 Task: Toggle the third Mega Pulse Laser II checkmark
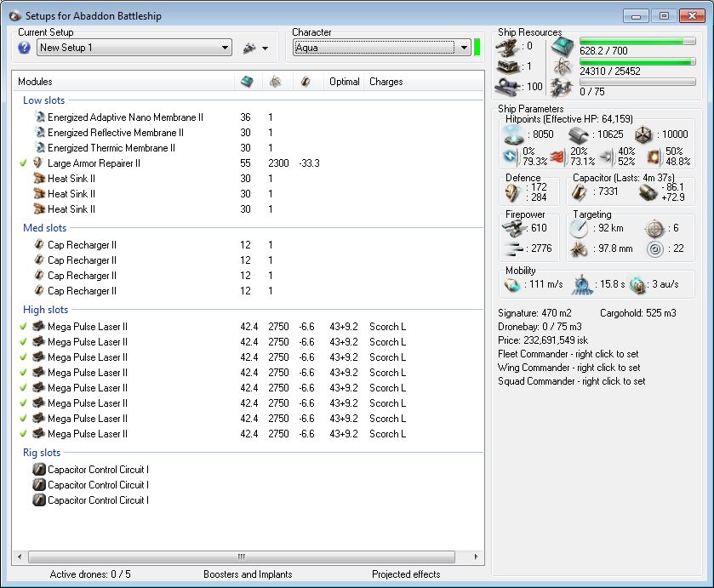23,357
